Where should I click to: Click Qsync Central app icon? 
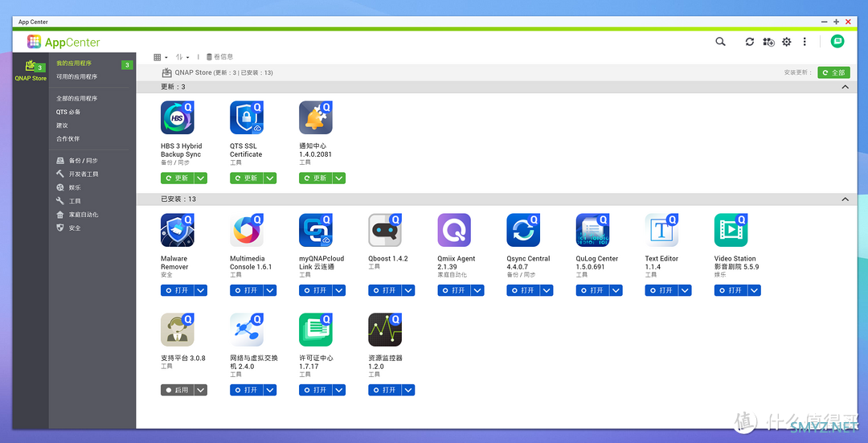pos(523,230)
